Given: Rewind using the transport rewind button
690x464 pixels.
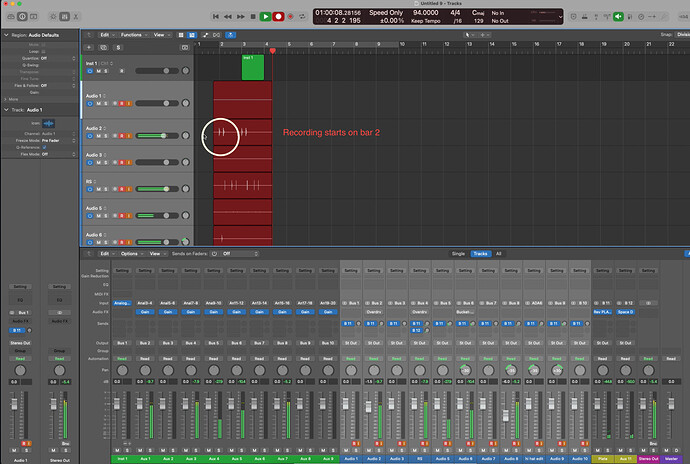Looking at the screenshot, I should pos(228,16).
